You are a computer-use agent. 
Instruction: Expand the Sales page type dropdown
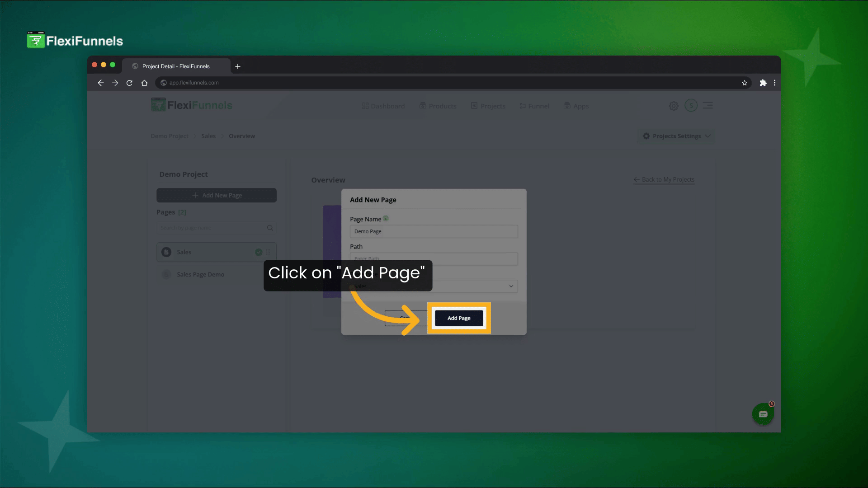[x=511, y=286]
